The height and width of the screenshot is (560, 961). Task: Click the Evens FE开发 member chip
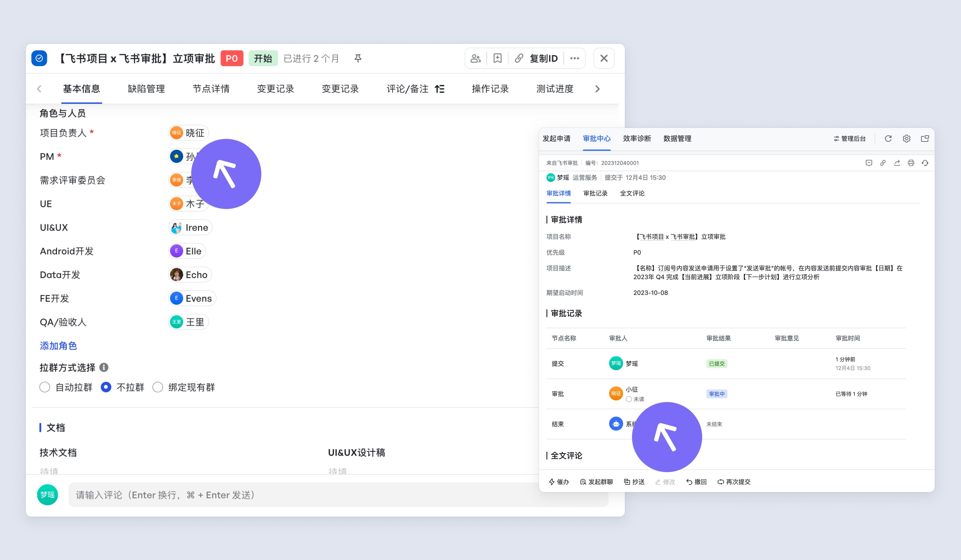(x=192, y=298)
